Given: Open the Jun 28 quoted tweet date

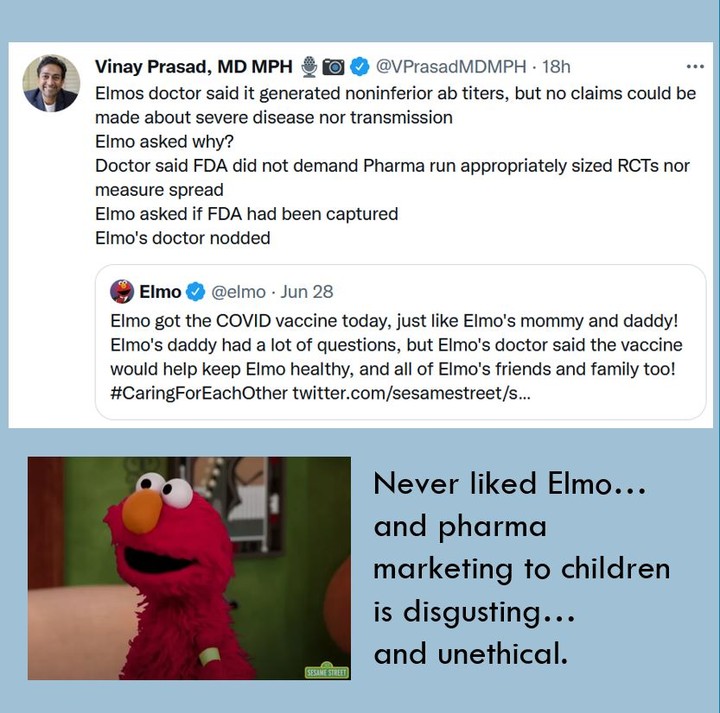Looking at the screenshot, I should click(307, 292).
